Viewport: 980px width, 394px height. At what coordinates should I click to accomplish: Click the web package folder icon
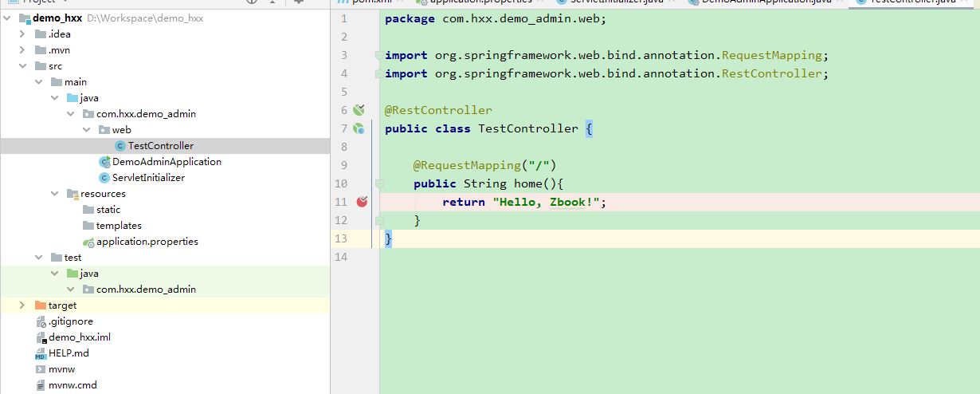(x=104, y=130)
